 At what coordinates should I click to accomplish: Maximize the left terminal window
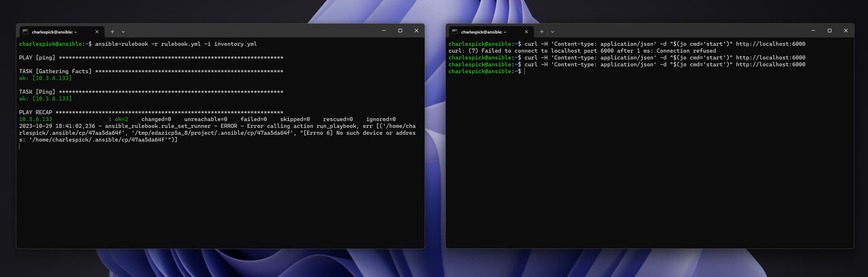tap(400, 30)
